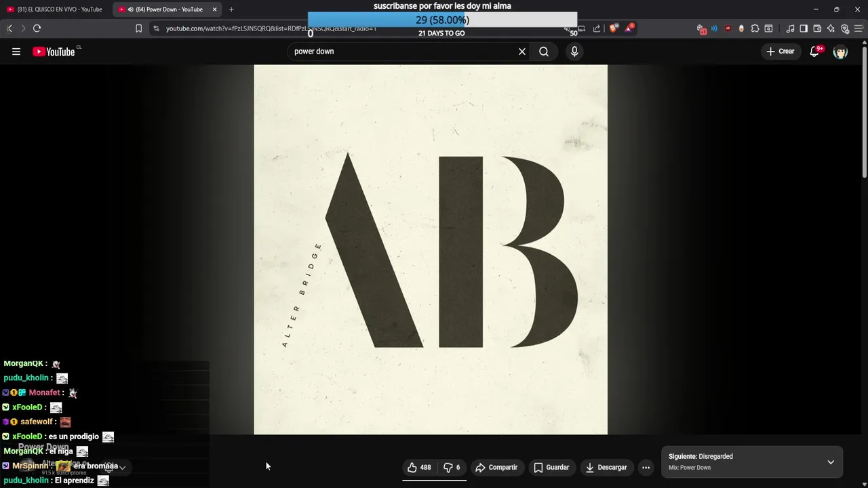
Task: Click chat username 'Monafet'
Action: pyautogui.click(x=45, y=392)
